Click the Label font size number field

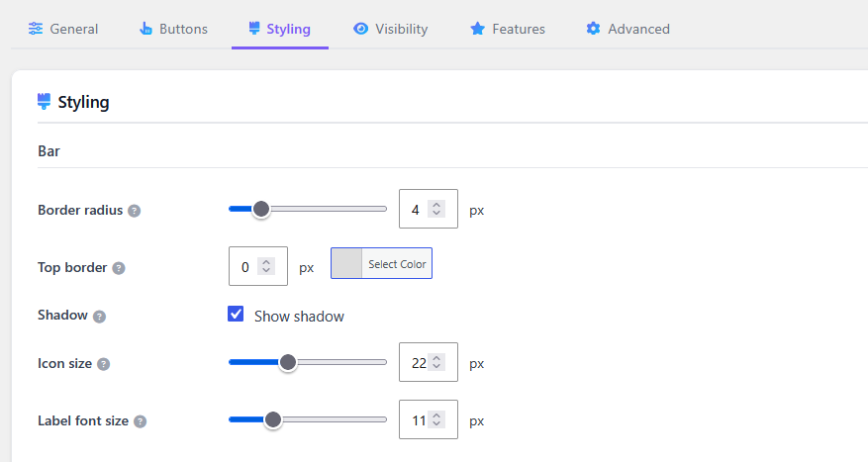pos(429,419)
